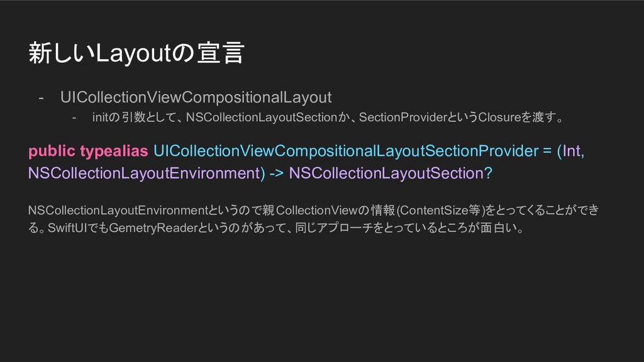
Task: Select the UICollectionViewCompositionalLayout bullet text
Action: (196, 97)
